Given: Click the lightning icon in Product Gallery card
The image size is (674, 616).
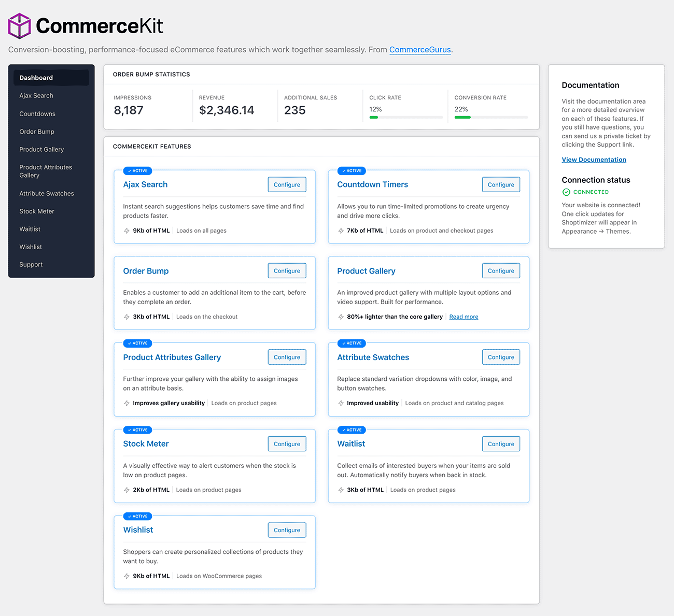Looking at the screenshot, I should pos(341,317).
